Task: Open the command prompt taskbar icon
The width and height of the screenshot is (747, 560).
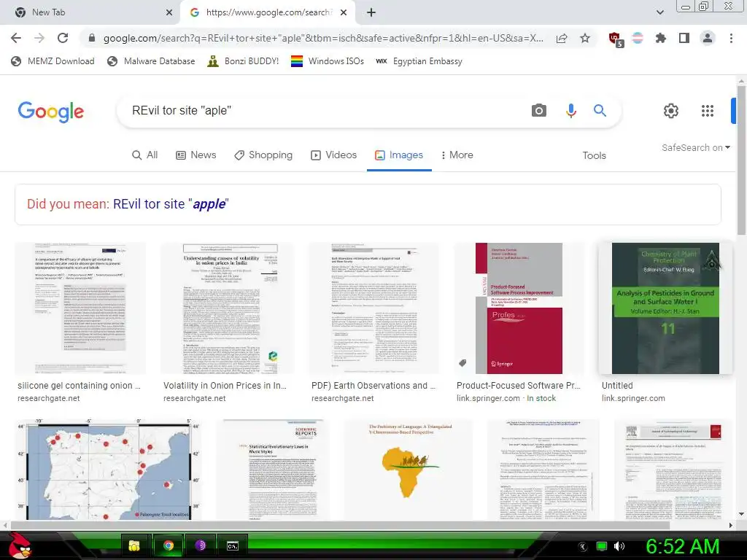Action: tap(233, 546)
